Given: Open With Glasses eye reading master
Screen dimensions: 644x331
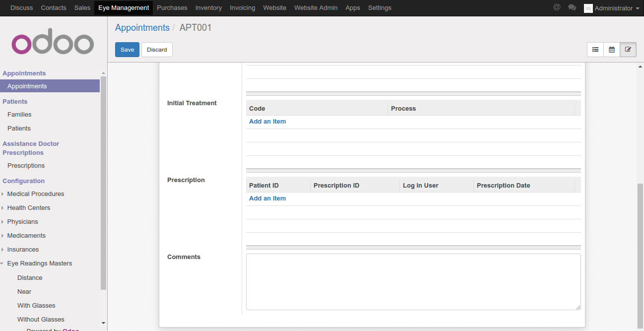Looking at the screenshot, I should [x=36, y=306].
